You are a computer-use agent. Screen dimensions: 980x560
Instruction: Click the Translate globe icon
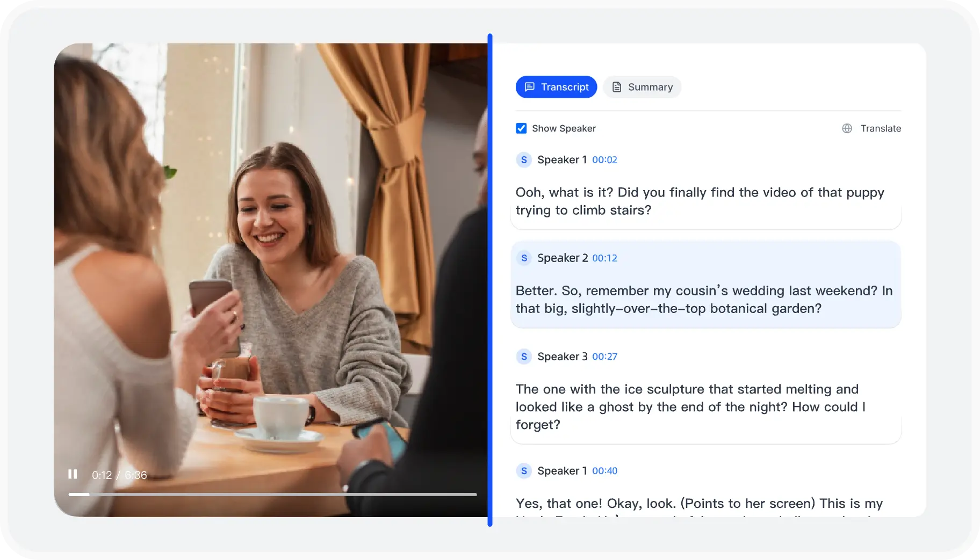pyautogui.click(x=847, y=128)
